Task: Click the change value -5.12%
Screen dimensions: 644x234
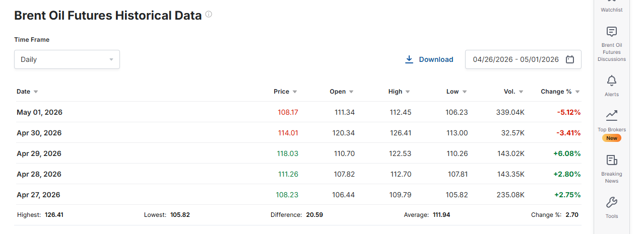Action: point(569,112)
